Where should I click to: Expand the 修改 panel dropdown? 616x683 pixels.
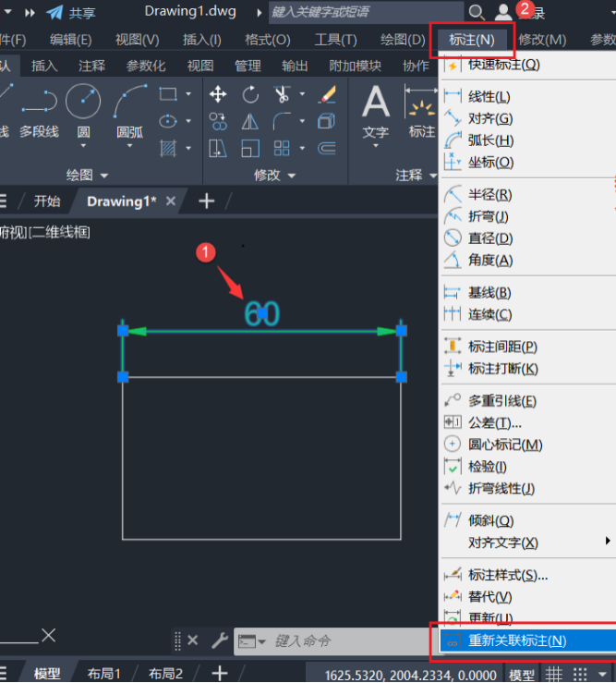274,175
